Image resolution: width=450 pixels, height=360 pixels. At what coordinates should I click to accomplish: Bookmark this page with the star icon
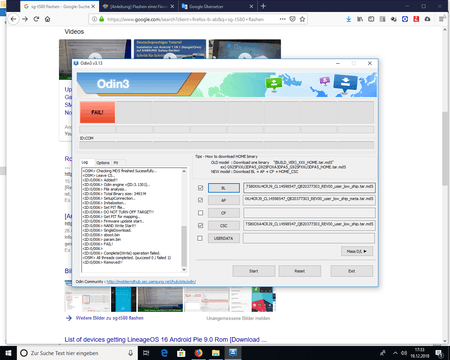(302, 19)
